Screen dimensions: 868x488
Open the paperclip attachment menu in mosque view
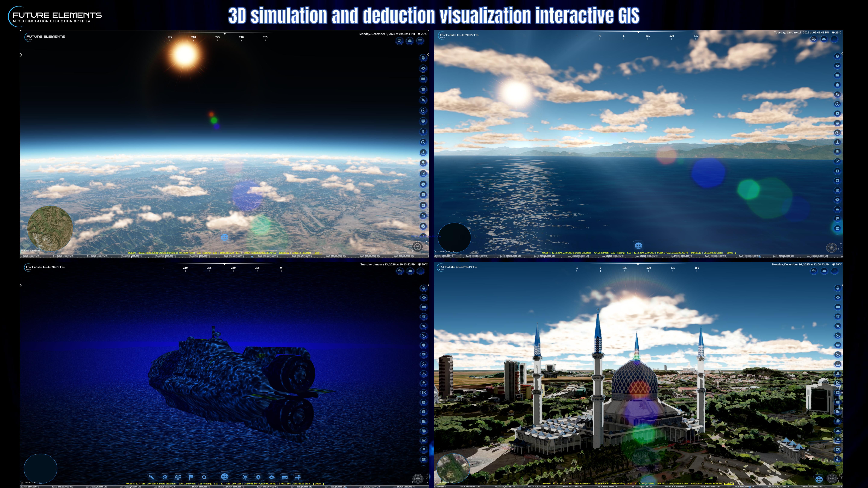coord(814,271)
